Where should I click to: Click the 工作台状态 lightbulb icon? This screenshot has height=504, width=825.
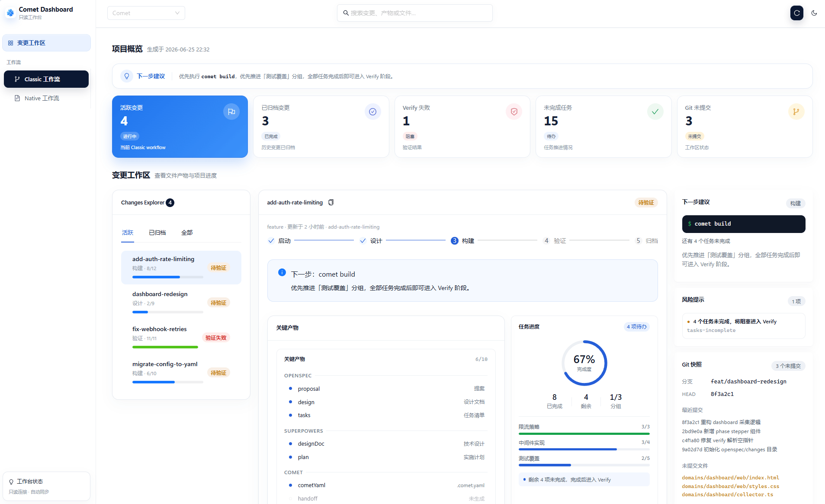click(x=11, y=482)
